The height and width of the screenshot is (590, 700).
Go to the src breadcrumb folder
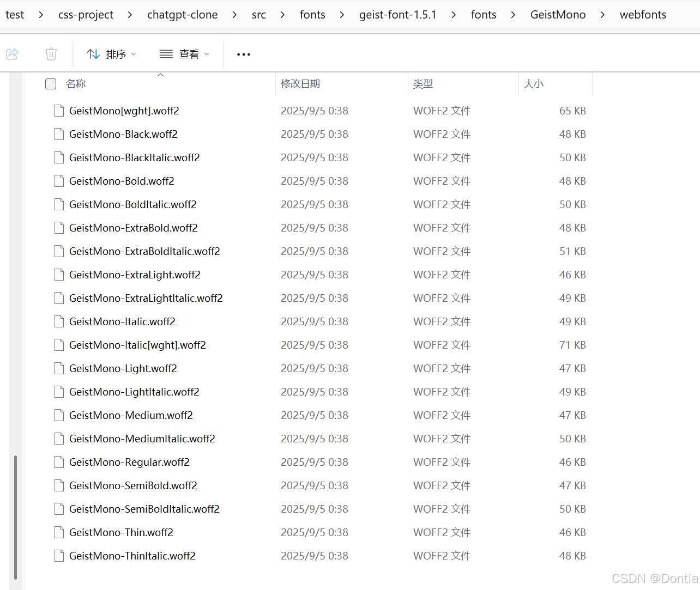pos(259,15)
